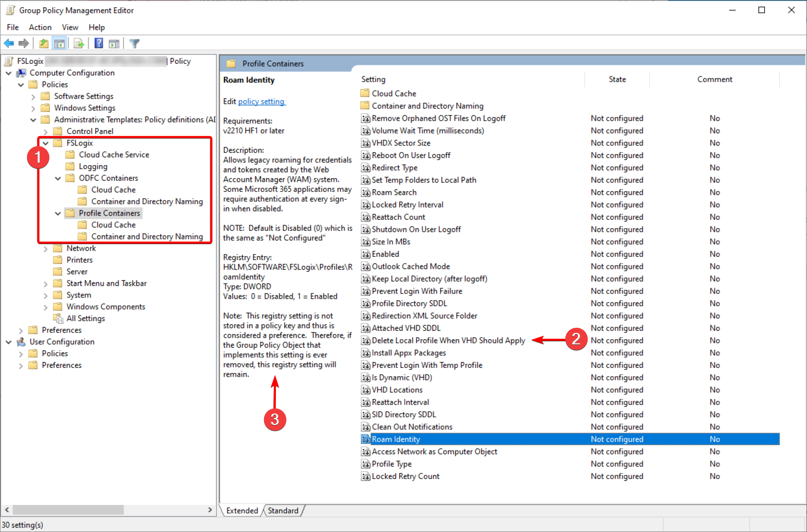Select 'Delete Local Profile When VHD Should Apply' setting

448,341
